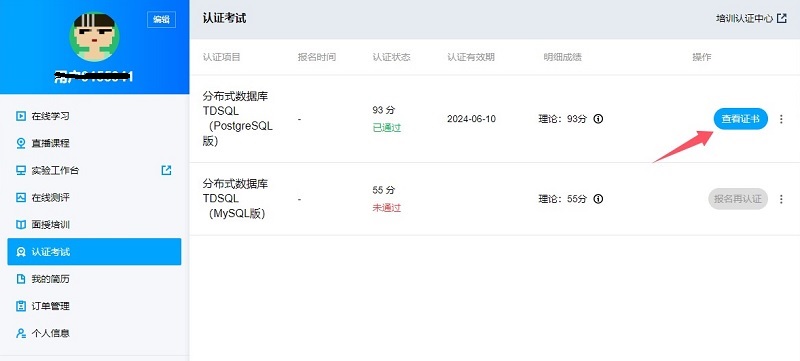This screenshot has height=361, width=800.
Task: Click the 55 分 score value
Action: [x=384, y=190]
